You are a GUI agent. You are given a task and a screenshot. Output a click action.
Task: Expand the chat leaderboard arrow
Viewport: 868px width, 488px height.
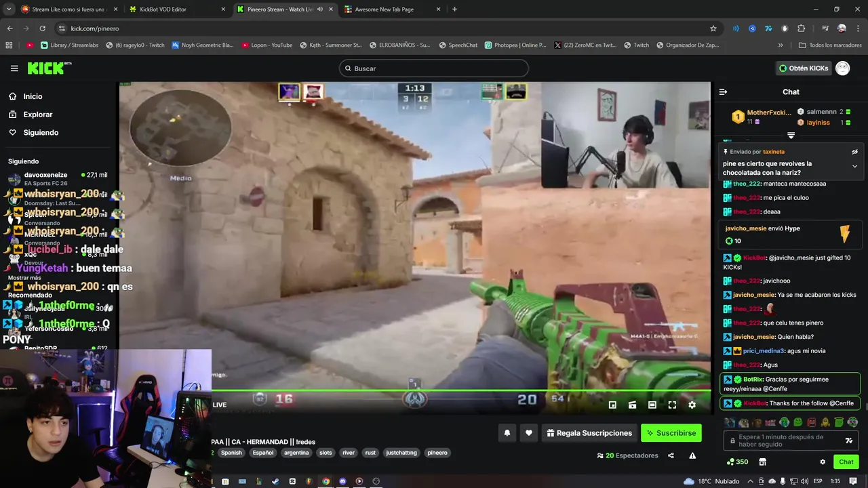(x=791, y=136)
